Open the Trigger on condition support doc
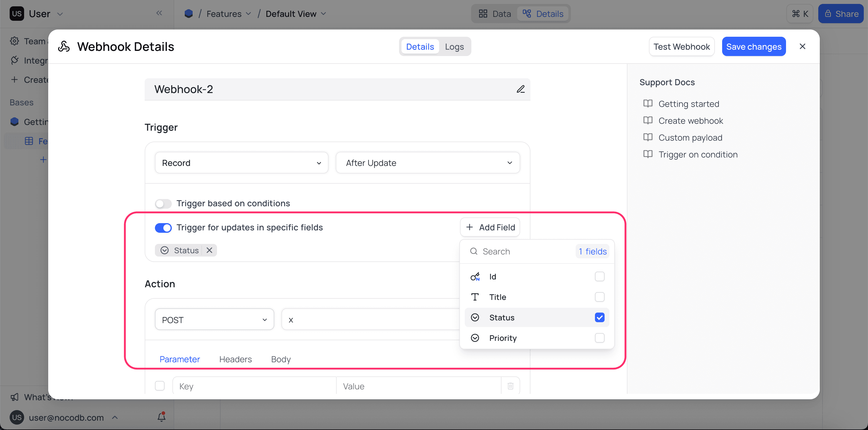Screen dimensions: 868x430 (698, 154)
